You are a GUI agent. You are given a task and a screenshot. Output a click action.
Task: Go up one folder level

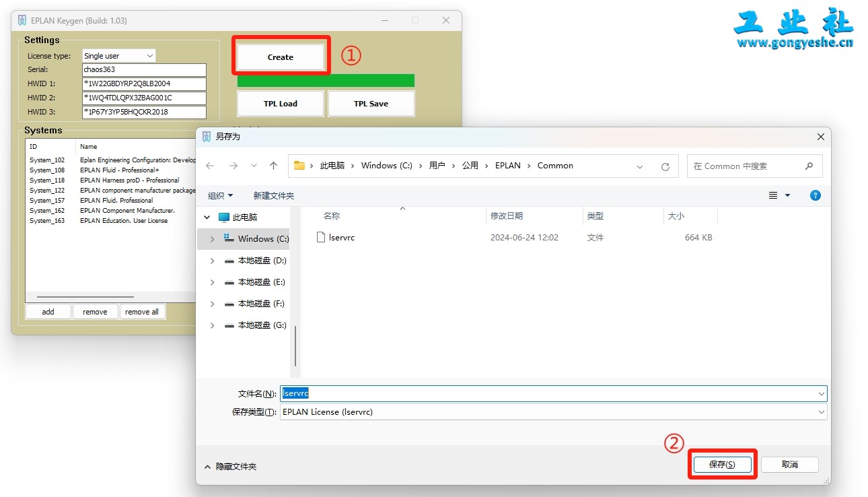273,166
